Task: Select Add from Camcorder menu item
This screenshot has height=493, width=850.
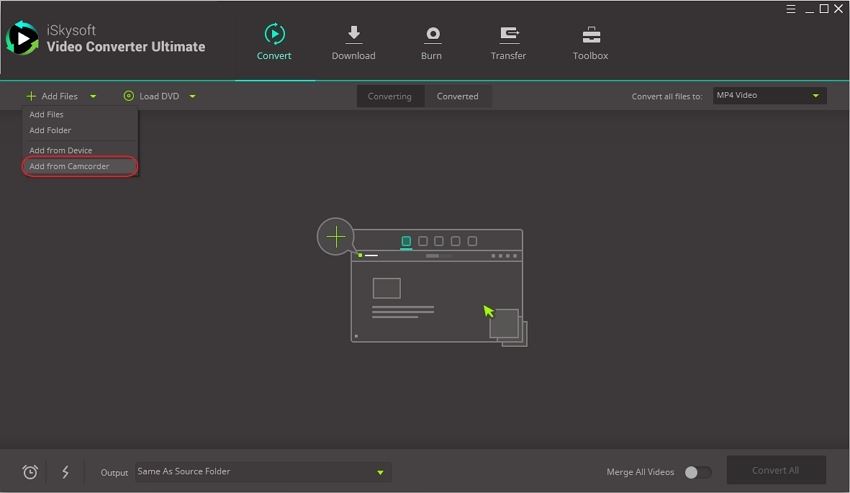Action: pyautogui.click(x=70, y=166)
